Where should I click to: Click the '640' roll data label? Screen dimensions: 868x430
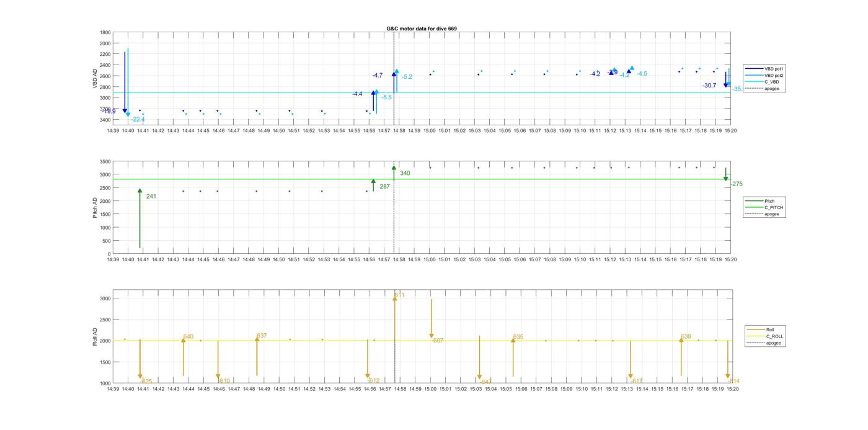pyautogui.click(x=188, y=337)
